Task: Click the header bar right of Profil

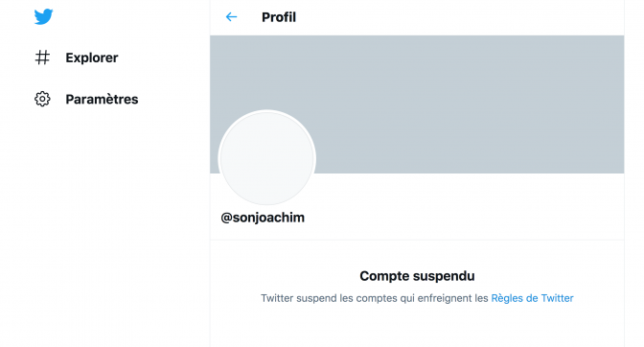Action: click(x=460, y=17)
